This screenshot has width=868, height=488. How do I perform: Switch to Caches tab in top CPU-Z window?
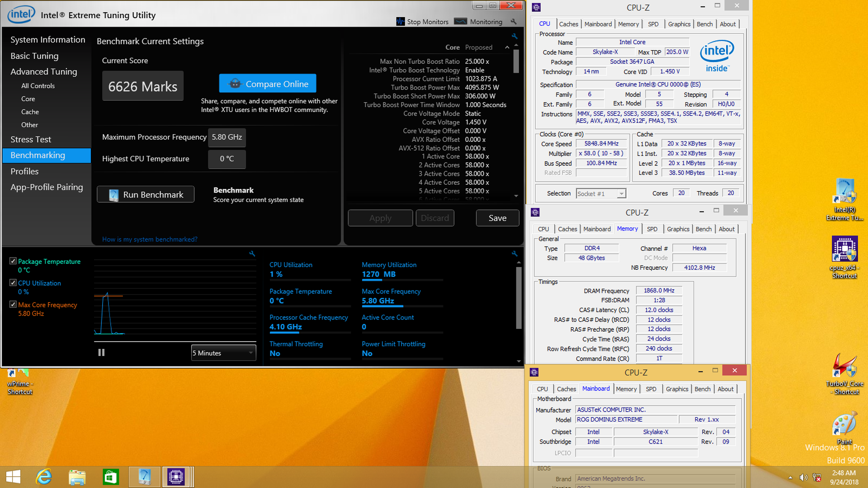(x=568, y=24)
